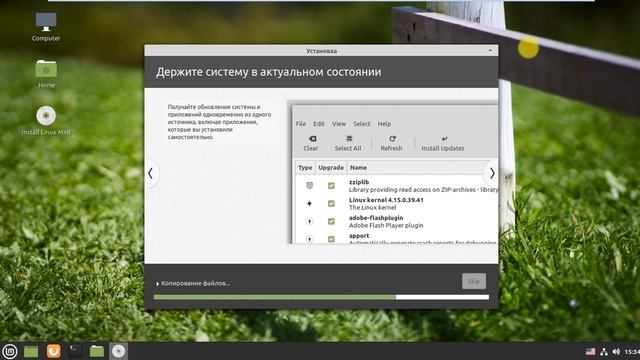Select the Linux kernel 4.15.0.39.41 entry

coord(386,200)
